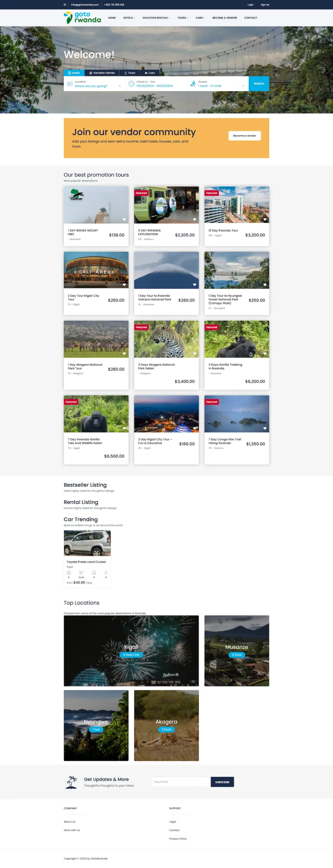Image resolution: width=333 pixels, height=868 pixels.
Task: Click the map icon beside Location
Action: [70, 84]
